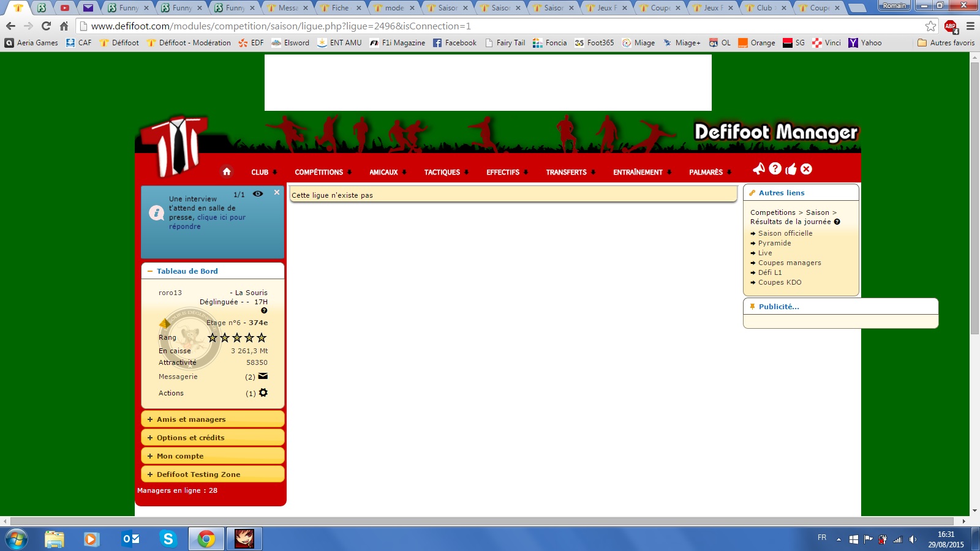Open the Pyramide link

774,243
